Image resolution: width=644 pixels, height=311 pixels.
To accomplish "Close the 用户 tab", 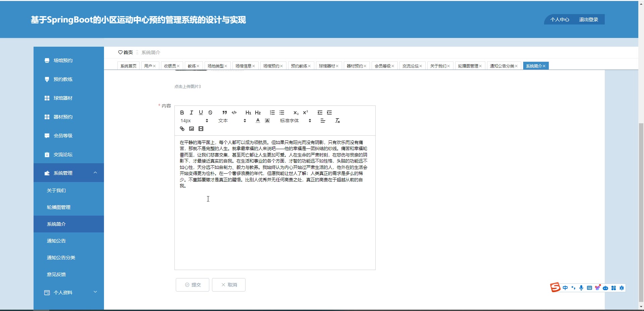I will coord(154,66).
